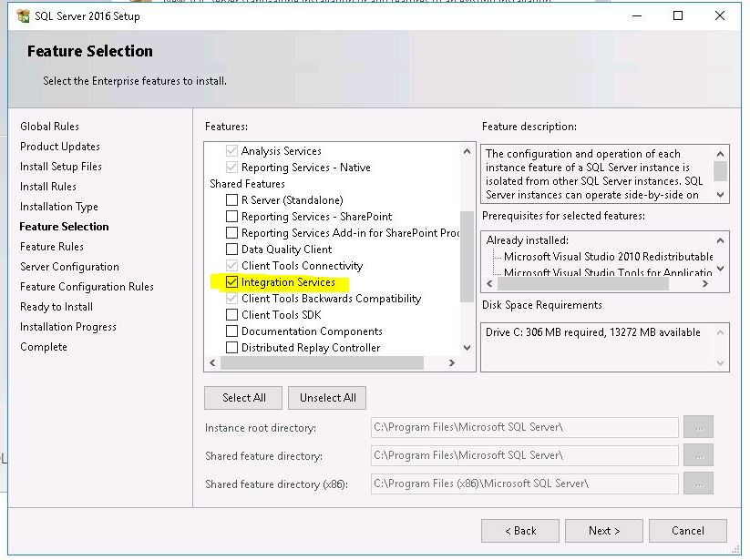The image size is (750, 560).
Task: Select Microsoft Visual Studio 2010 Redistributable item
Action: [x=609, y=257]
